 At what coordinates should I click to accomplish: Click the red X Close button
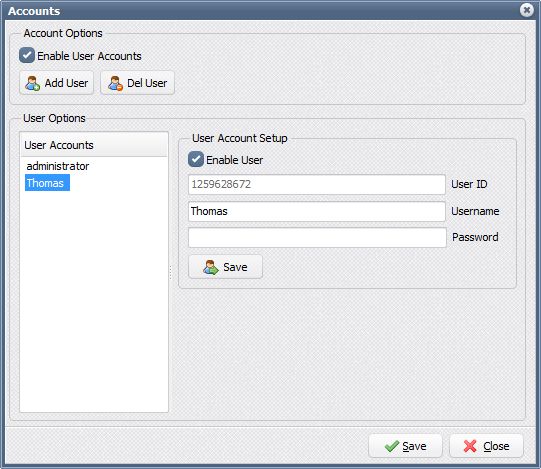tap(486, 446)
